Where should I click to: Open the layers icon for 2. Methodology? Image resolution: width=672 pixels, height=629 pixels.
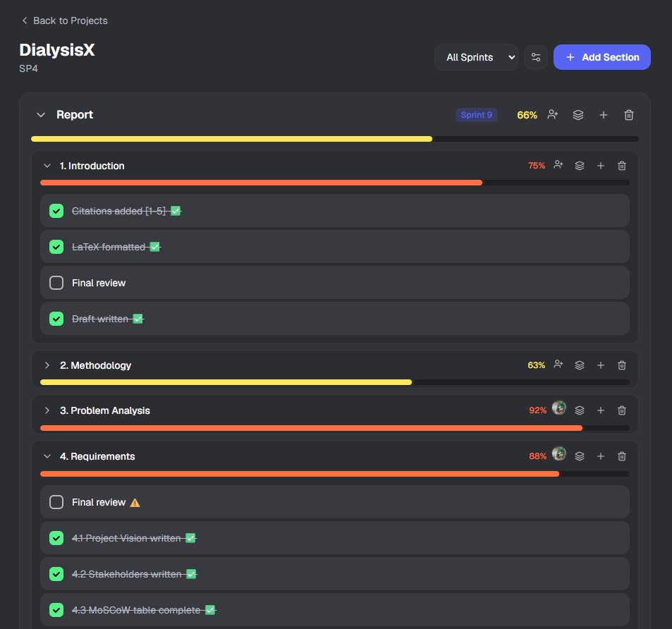coord(580,365)
